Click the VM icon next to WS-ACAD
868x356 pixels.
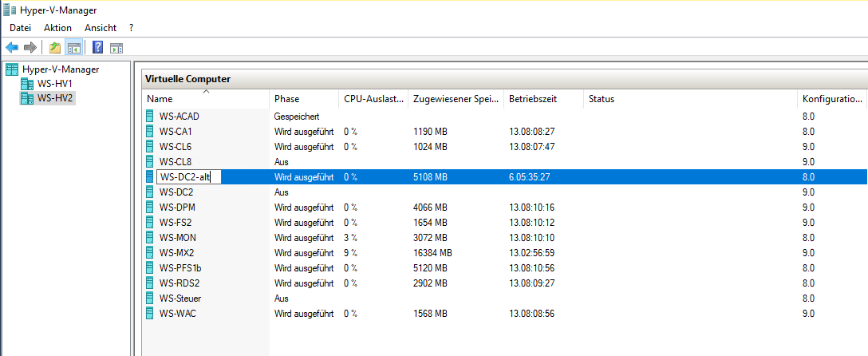149,117
